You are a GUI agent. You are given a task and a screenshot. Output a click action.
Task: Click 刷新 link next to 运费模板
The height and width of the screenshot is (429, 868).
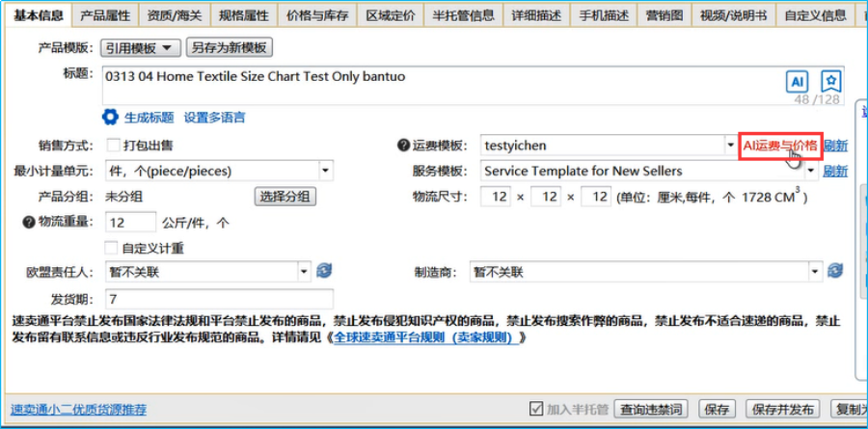tap(835, 146)
